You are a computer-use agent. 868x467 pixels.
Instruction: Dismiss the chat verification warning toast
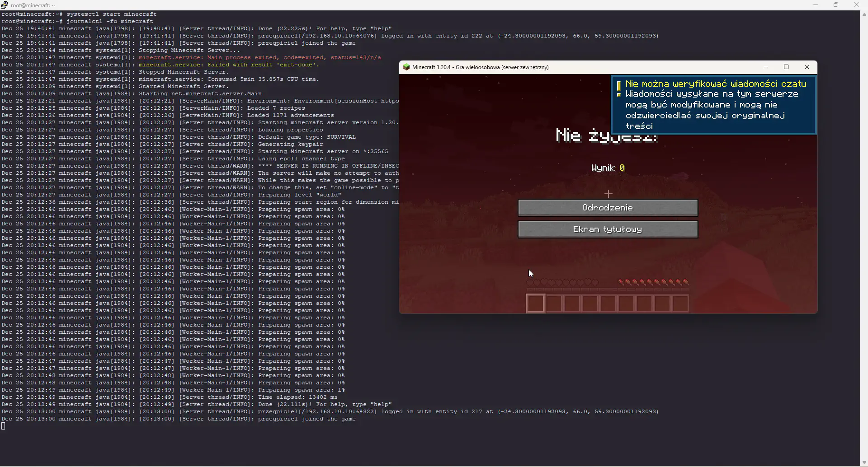point(713,105)
